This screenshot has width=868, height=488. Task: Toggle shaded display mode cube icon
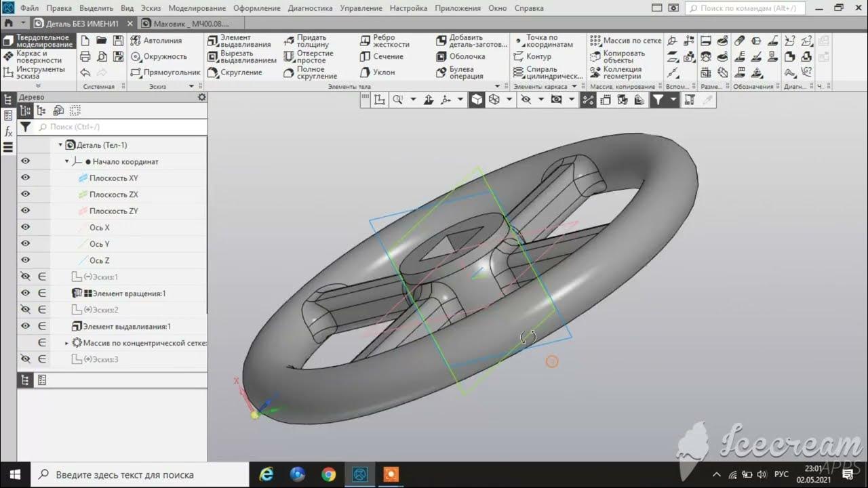click(477, 100)
